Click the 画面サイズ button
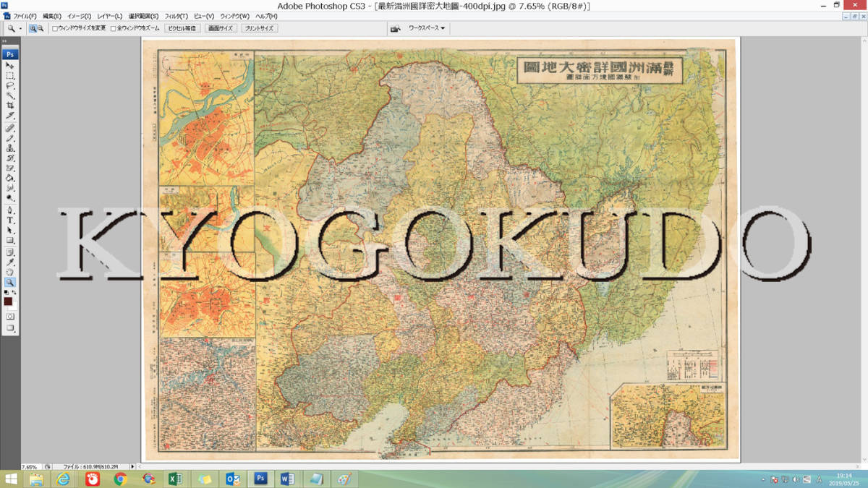 click(x=221, y=28)
